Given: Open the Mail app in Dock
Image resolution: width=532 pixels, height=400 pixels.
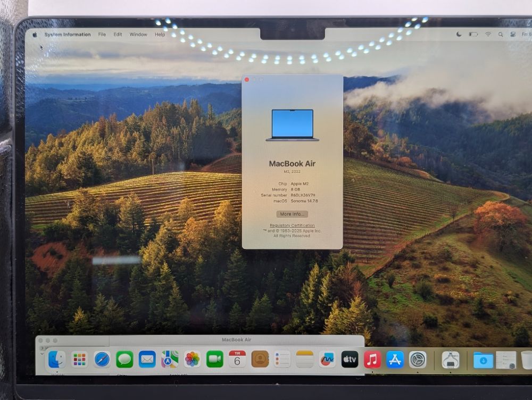Looking at the screenshot, I should (x=147, y=360).
